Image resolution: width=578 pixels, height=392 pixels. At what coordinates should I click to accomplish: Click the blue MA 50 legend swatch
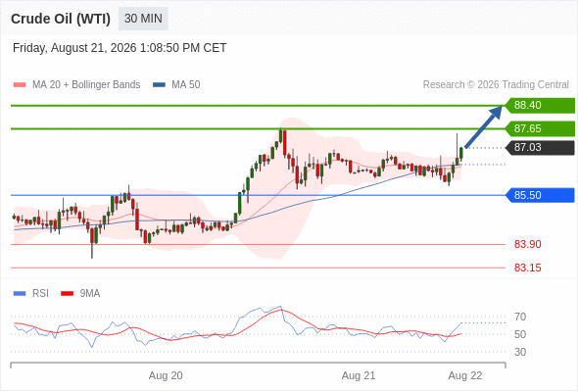click(159, 85)
